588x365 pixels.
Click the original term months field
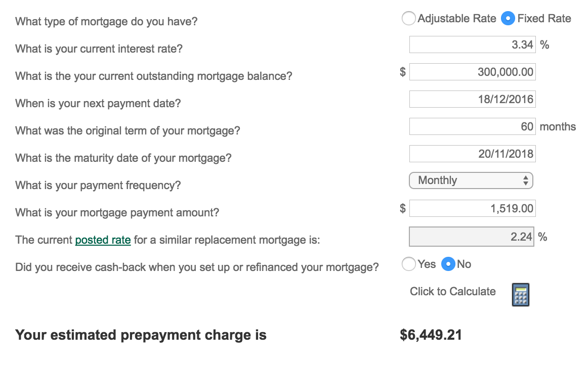coord(473,127)
